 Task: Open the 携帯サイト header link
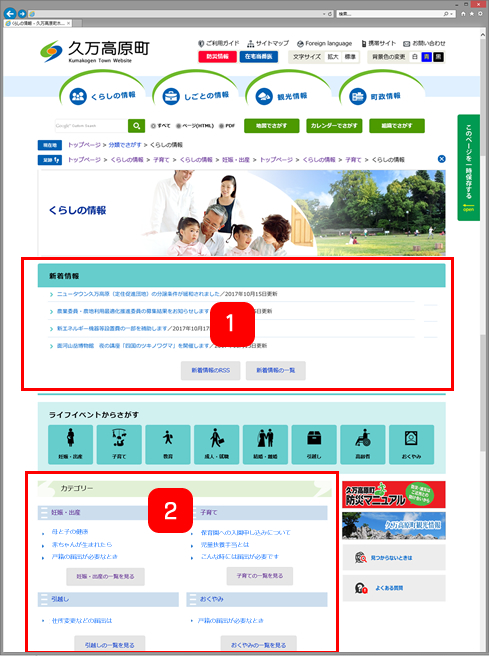(379, 43)
